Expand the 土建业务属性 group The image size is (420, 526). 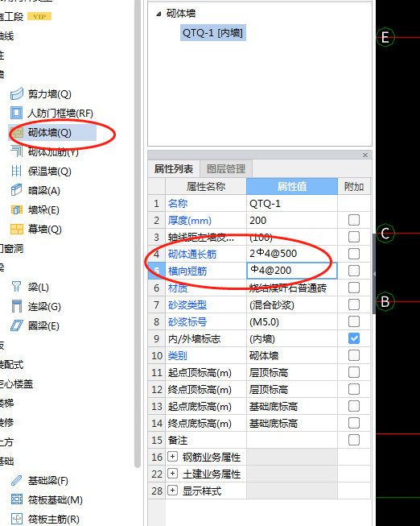[172, 474]
